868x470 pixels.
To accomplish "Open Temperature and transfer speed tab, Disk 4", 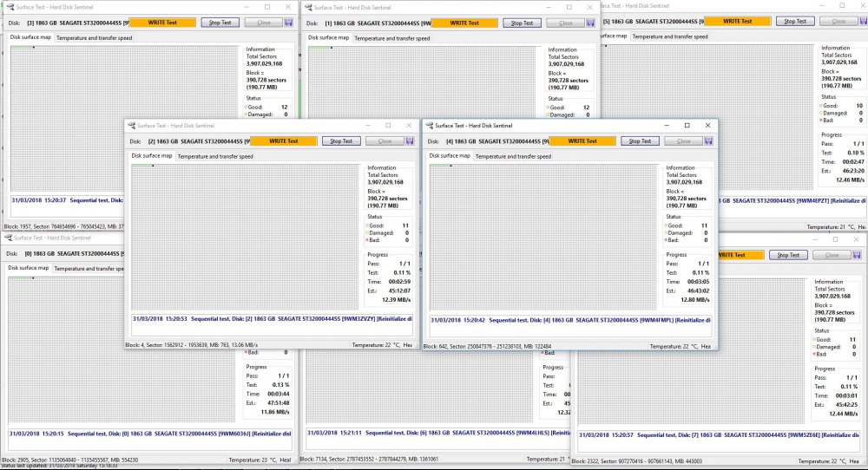I will pos(513,156).
